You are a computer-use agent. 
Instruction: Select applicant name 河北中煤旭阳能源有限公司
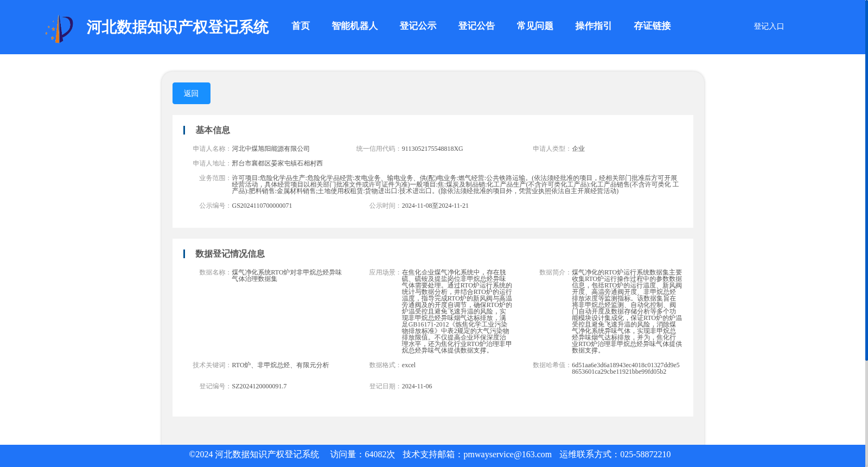click(x=271, y=149)
